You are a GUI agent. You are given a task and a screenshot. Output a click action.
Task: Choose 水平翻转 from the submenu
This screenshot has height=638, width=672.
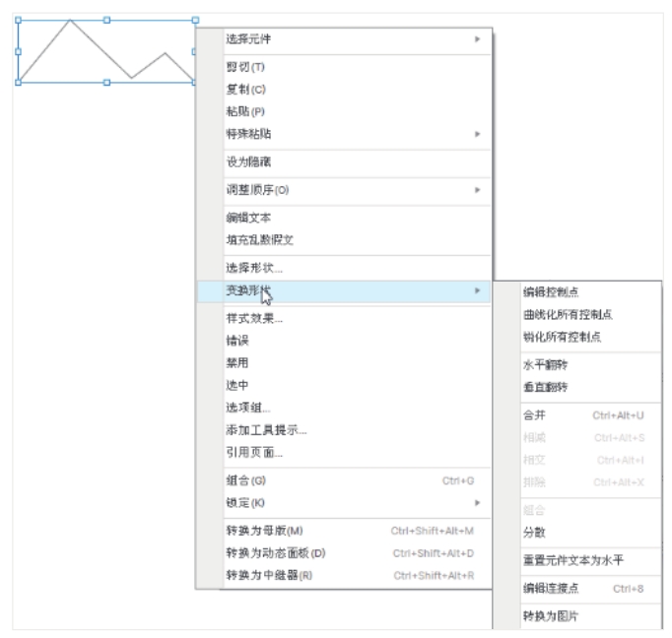click(x=545, y=364)
